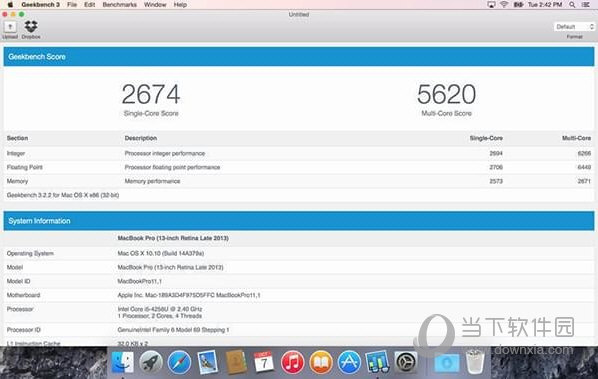Click the Description column header

pos(141,138)
